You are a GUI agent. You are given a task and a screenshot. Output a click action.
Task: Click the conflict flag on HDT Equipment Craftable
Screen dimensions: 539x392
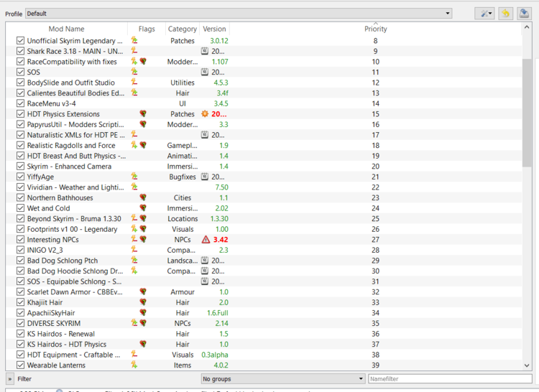[134, 354]
